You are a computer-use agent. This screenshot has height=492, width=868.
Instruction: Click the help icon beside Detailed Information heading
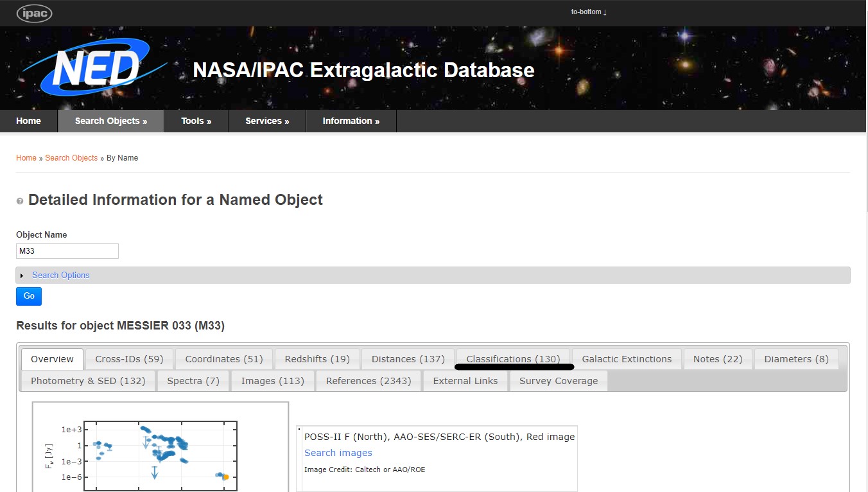click(20, 201)
